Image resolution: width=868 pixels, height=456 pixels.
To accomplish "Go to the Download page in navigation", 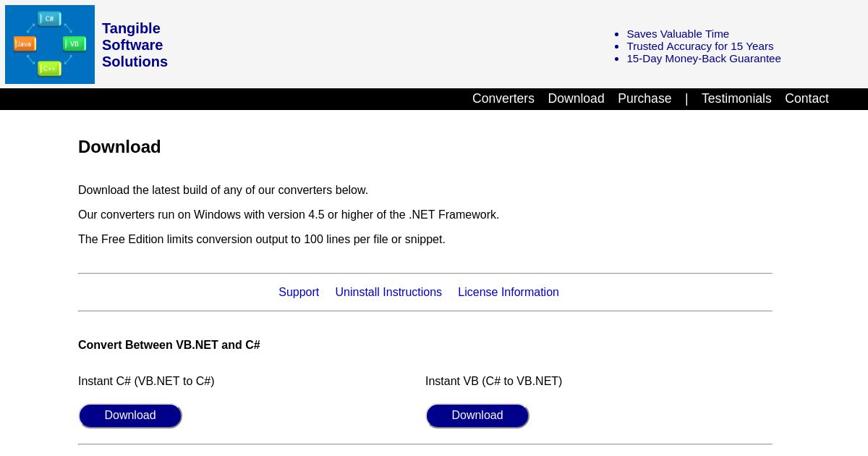I will click(x=576, y=98).
